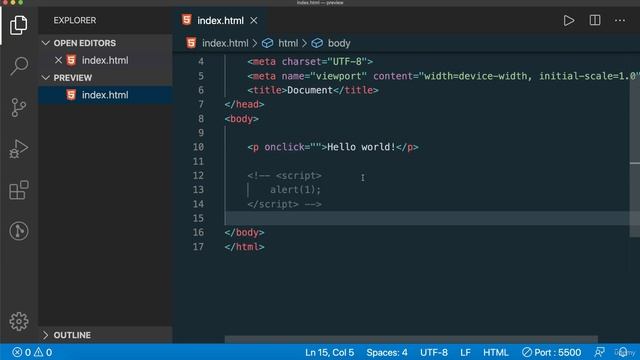The image size is (640, 360).
Task: Click the Document title text on line 6
Action: click(310, 90)
